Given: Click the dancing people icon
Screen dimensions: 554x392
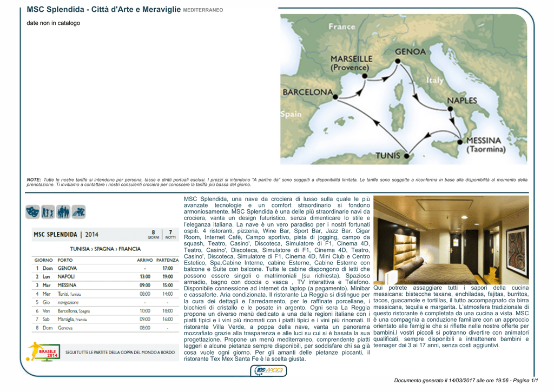Looking at the screenshot, I should click(x=48, y=212).
